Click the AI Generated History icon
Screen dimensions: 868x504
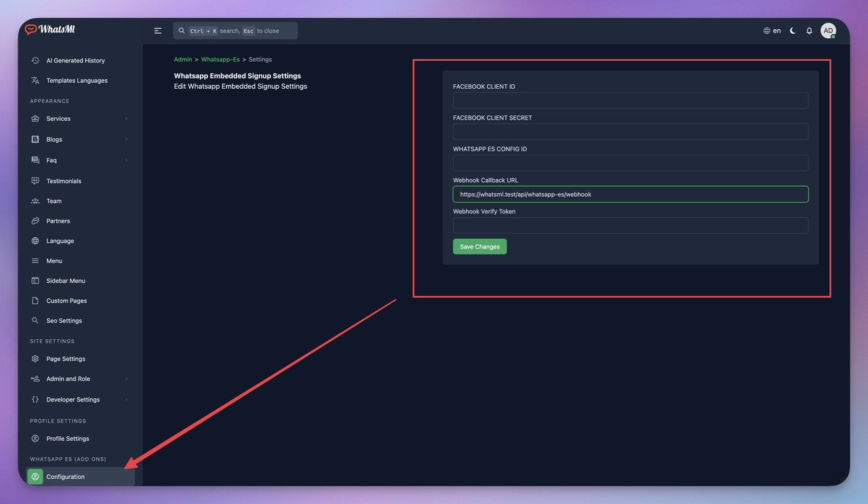pos(35,60)
